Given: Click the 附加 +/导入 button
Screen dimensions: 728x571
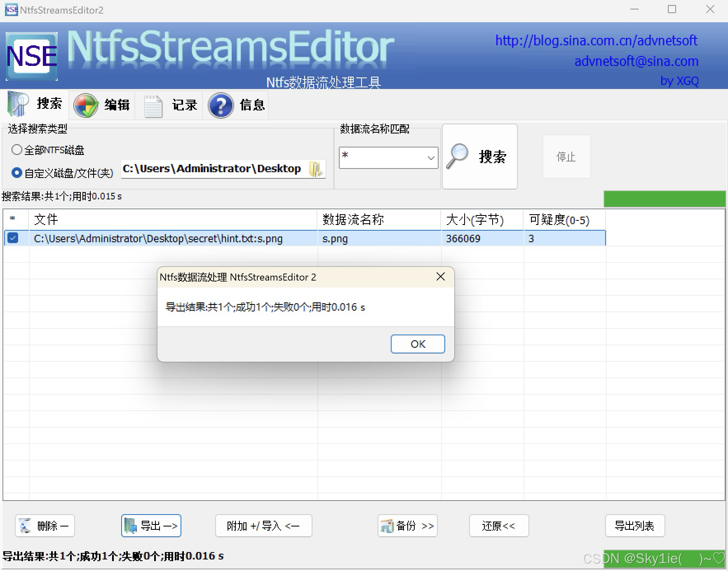Looking at the screenshot, I should click(x=263, y=526).
